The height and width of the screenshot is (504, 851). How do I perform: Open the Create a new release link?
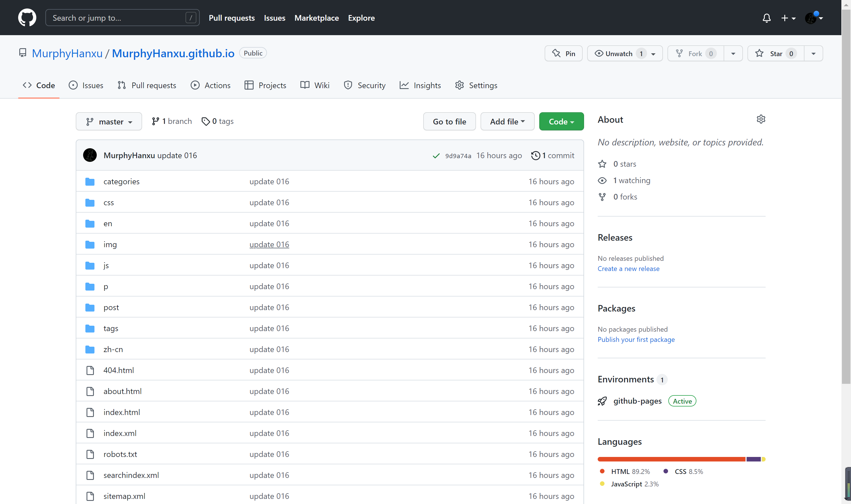point(628,269)
